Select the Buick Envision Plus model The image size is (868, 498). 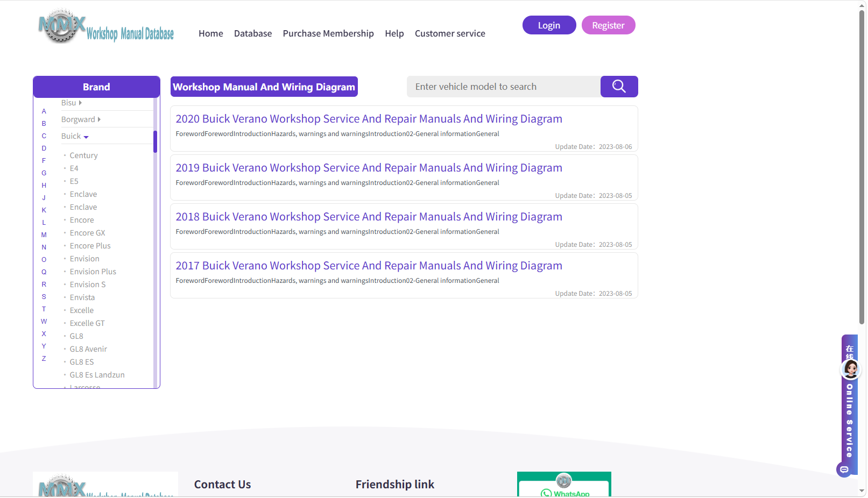tap(93, 272)
